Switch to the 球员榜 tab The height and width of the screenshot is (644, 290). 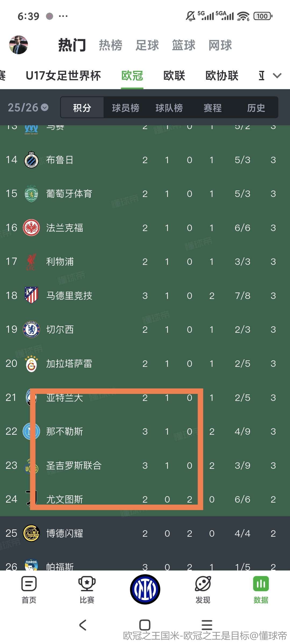125,108
